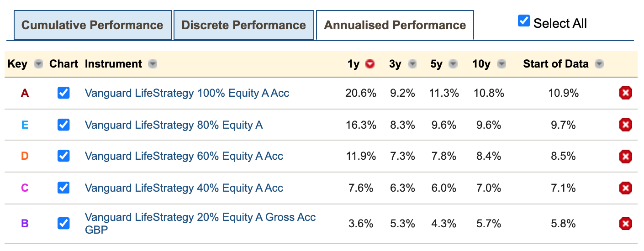The width and height of the screenshot is (644, 251).
Task: Click the red 1y sort arrow
Action: tap(370, 64)
